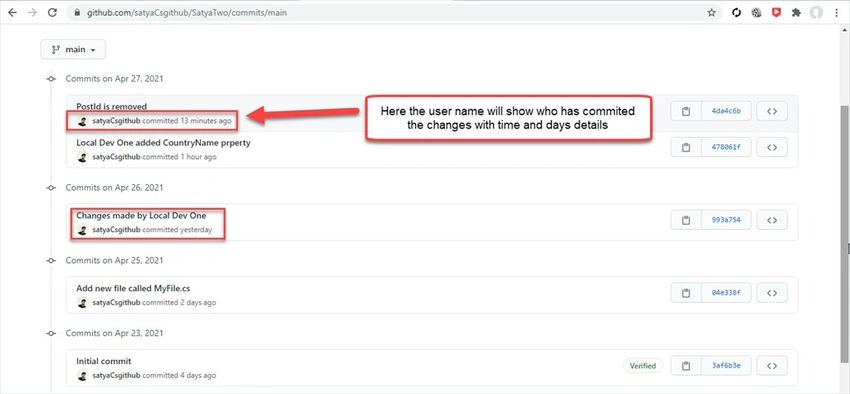The image size is (850, 394).
Task: Click 'Commits on Apr 26, 2021' heading
Action: tap(114, 188)
